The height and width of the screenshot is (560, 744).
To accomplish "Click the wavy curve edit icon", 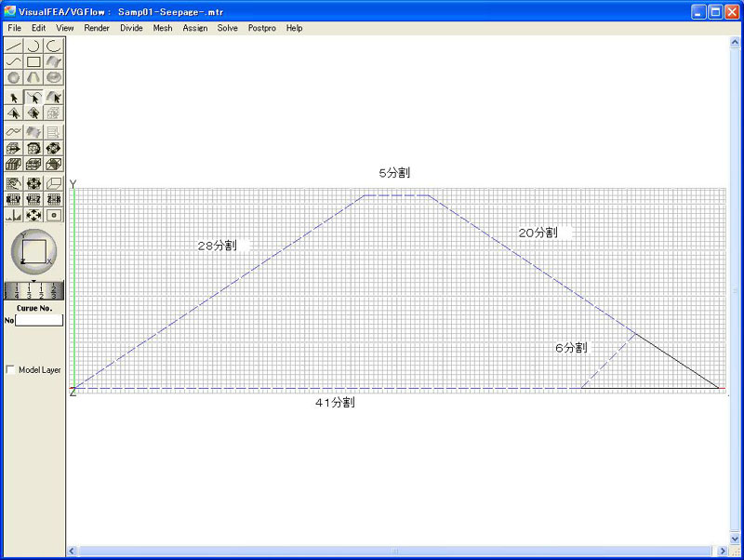I will point(14,132).
